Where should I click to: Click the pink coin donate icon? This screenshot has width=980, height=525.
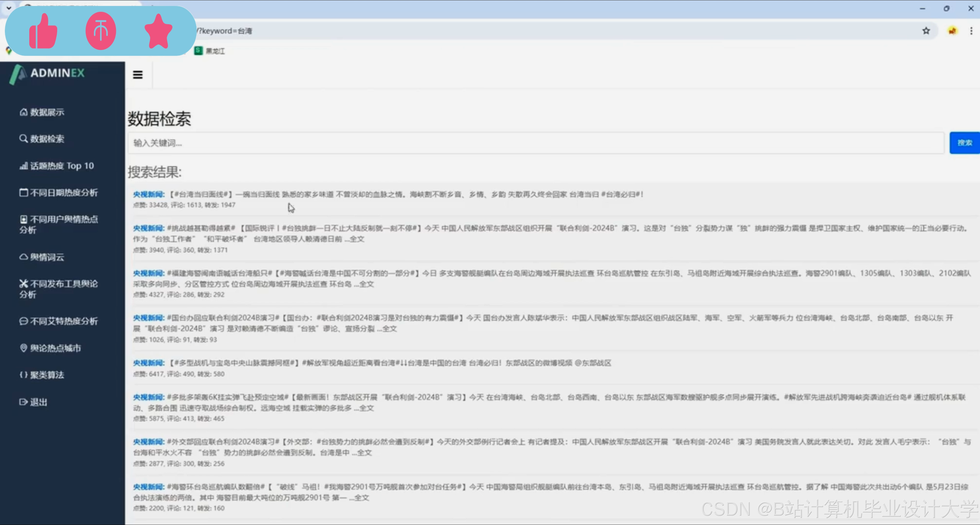click(x=100, y=31)
